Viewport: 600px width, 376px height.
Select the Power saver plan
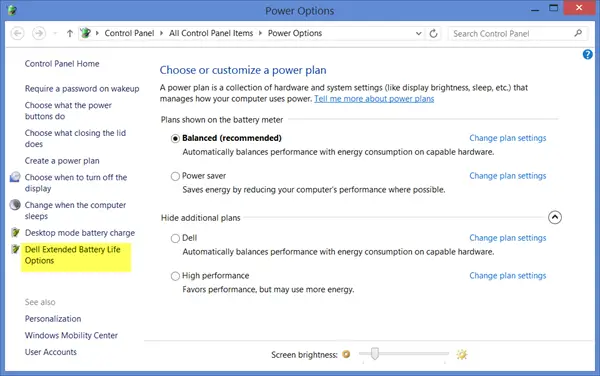click(x=175, y=176)
